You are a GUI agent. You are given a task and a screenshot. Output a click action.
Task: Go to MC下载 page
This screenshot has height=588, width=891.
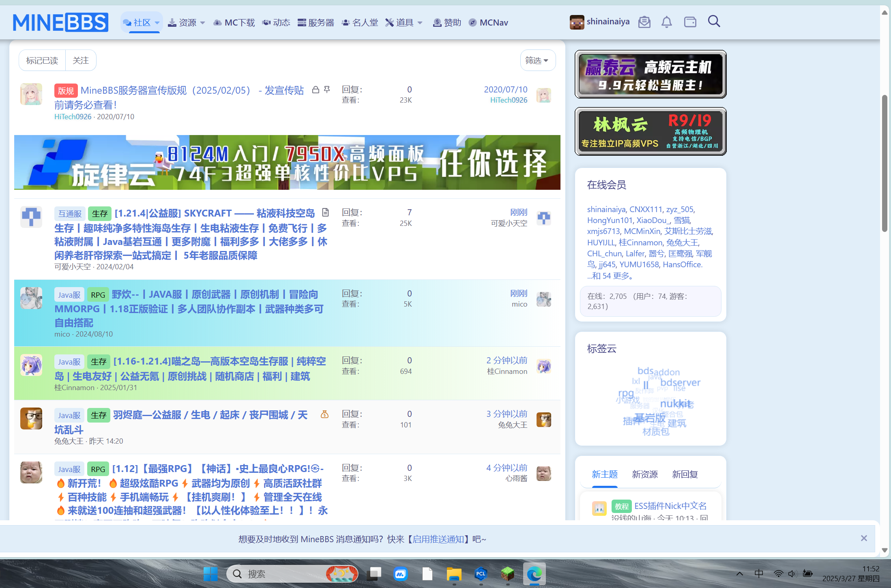tap(234, 23)
